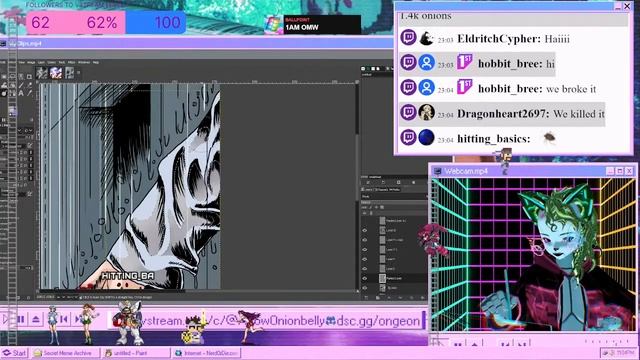Open the Start button on the taskbar
Viewport: 640px width, 360px height.
pos(14,353)
